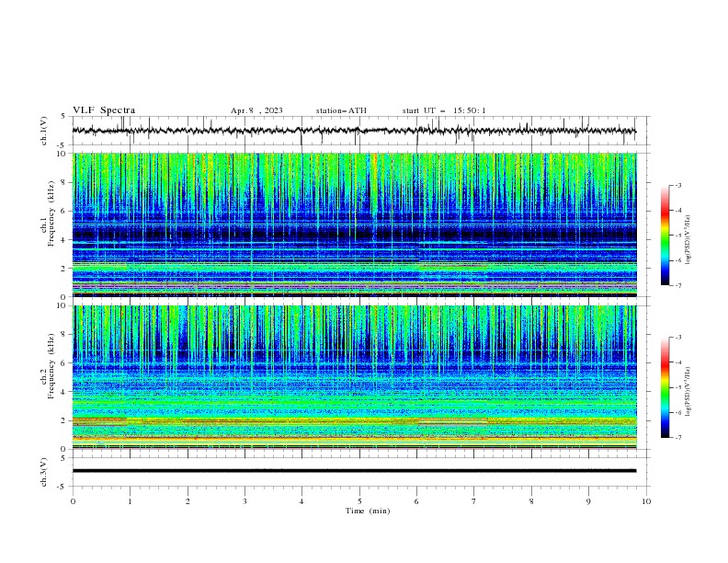Click the ch.2 spectrogram panel
The image size is (728, 563).
[x=355, y=377]
